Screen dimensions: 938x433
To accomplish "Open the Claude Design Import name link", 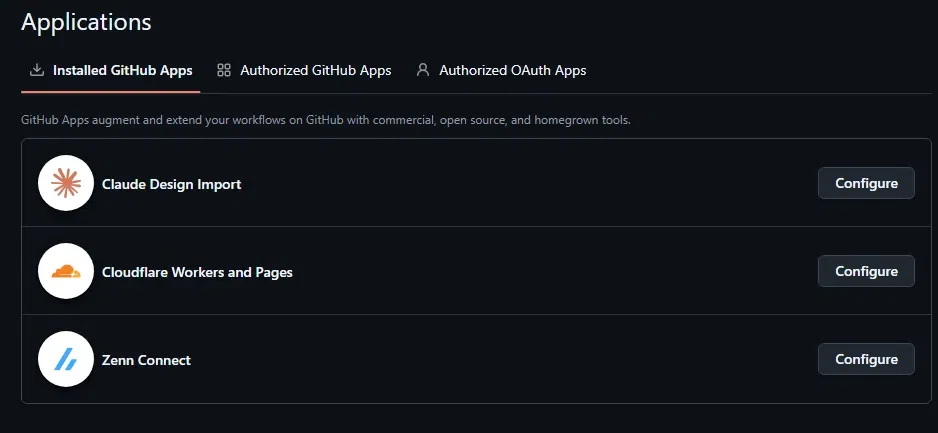I will coord(172,184).
